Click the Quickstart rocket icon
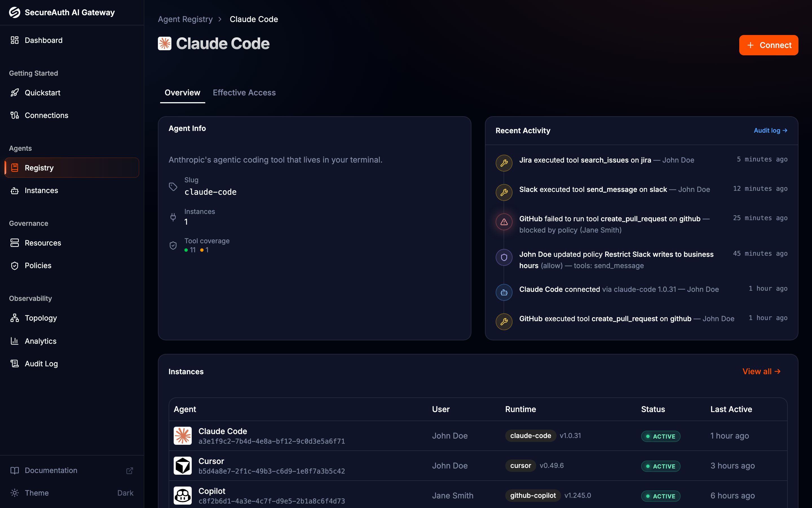The width and height of the screenshot is (812, 508). click(14, 93)
